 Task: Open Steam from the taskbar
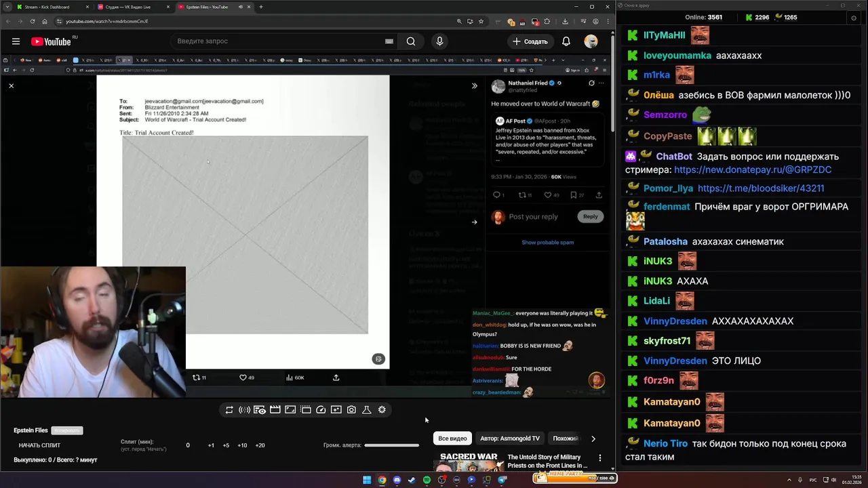pos(412,480)
